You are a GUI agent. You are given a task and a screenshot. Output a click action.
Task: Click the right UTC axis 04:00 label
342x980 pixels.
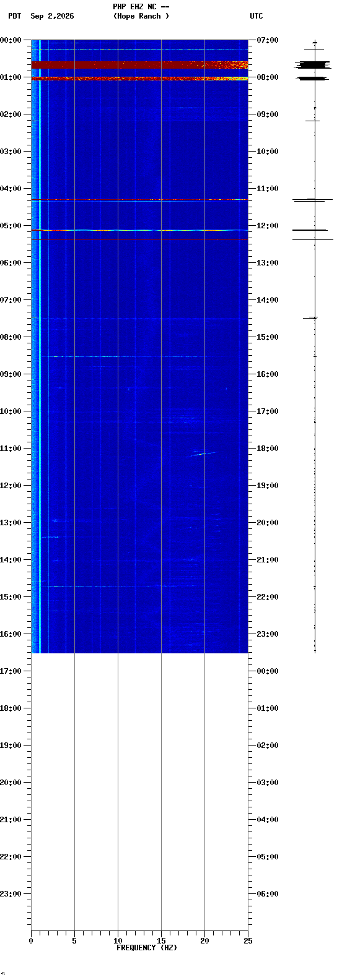267,820
